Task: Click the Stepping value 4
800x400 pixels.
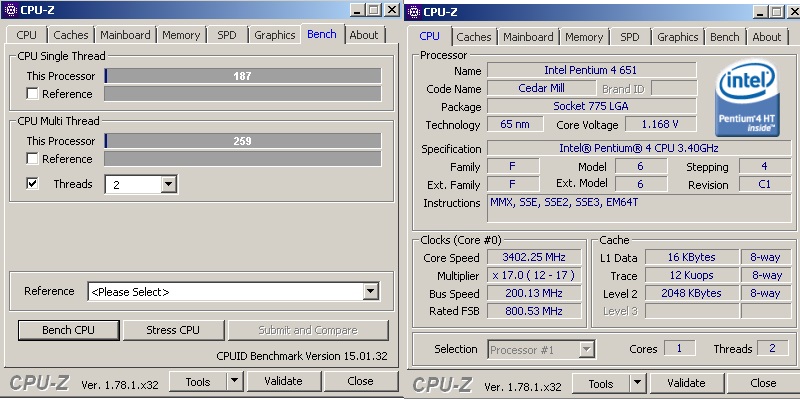Action: 764,166
